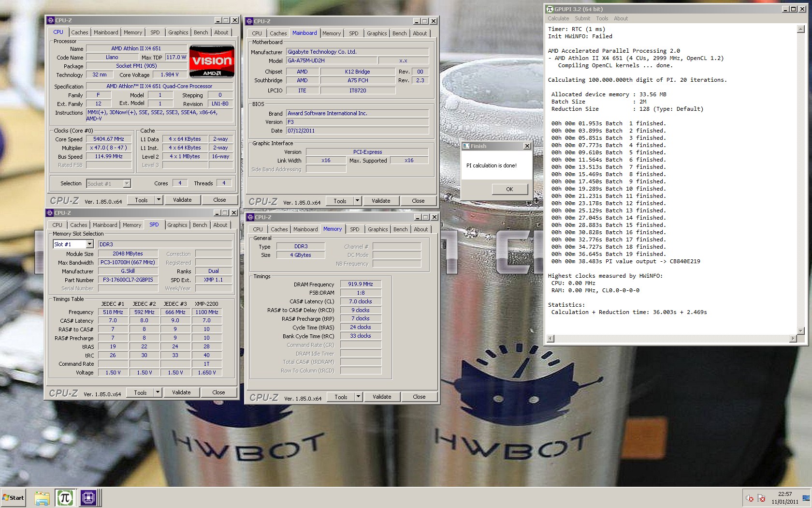The image size is (812, 508).
Task: Open the Submit menu in GPUPI
Action: click(x=582, y=18)
